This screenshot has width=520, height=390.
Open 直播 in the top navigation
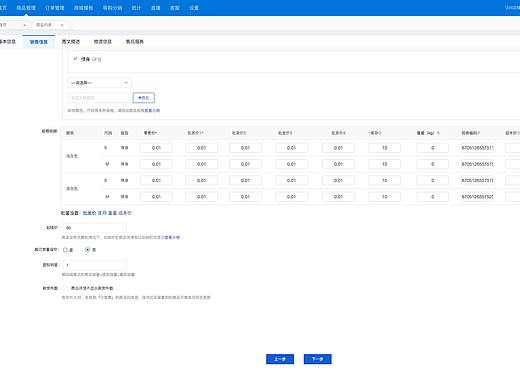point(156,8)
